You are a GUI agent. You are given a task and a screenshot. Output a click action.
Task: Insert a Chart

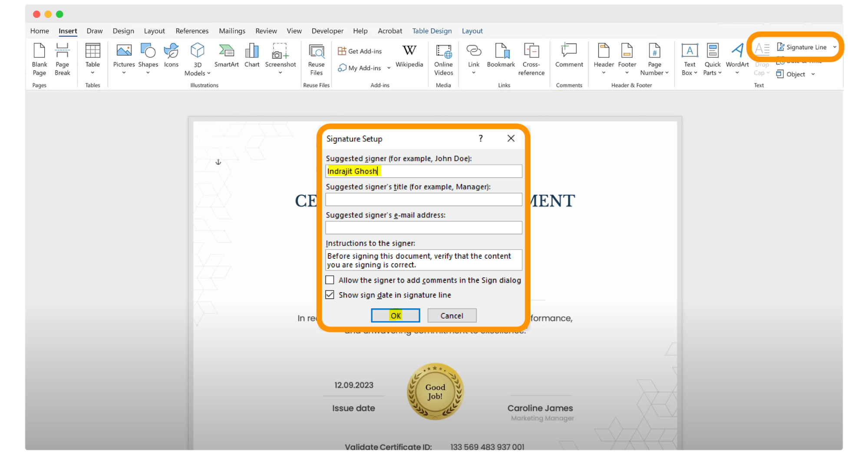(x=252, y=56)
